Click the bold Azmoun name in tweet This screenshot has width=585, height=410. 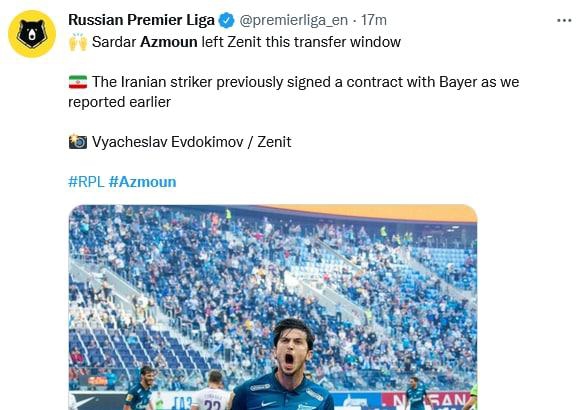pyautogui.click(x=169, y=42)
